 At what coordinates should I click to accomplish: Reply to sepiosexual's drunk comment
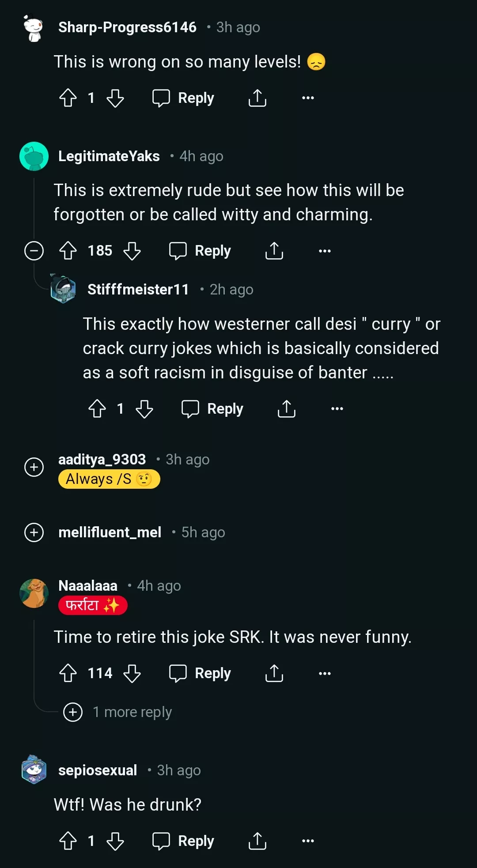click(184, 840)
